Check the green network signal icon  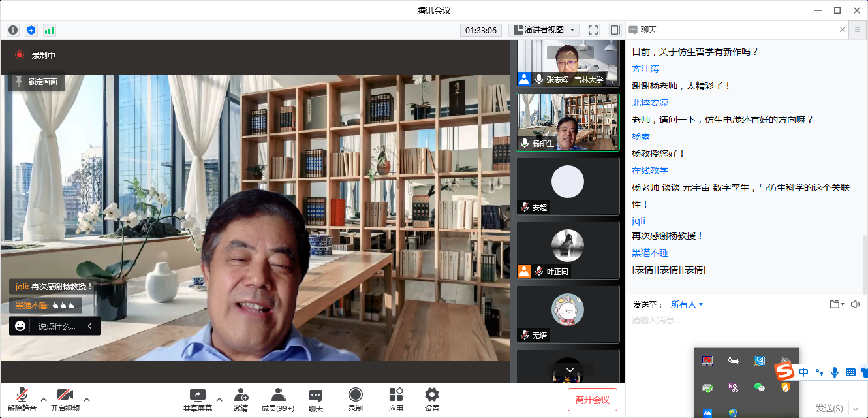50,30
